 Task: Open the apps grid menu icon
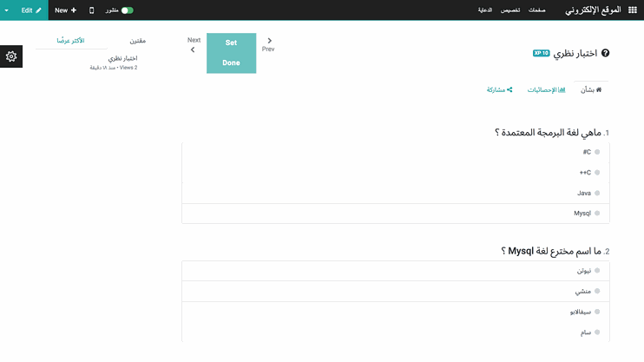click(x=631, y=10)
